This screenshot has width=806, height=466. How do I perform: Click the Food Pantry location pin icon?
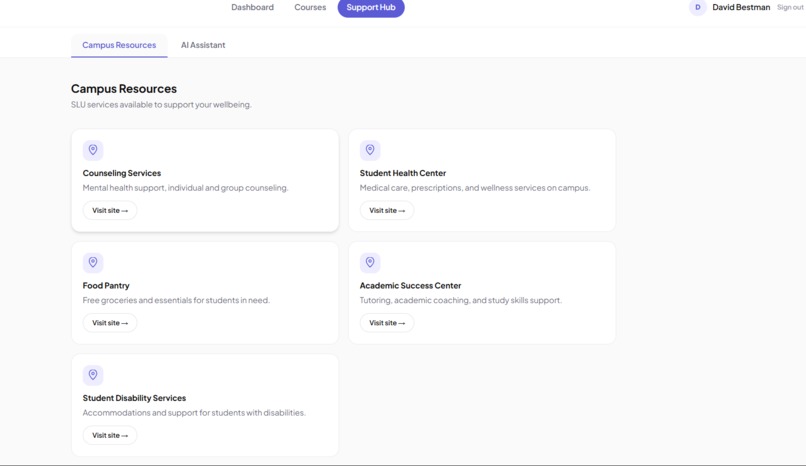click(93, 263)
